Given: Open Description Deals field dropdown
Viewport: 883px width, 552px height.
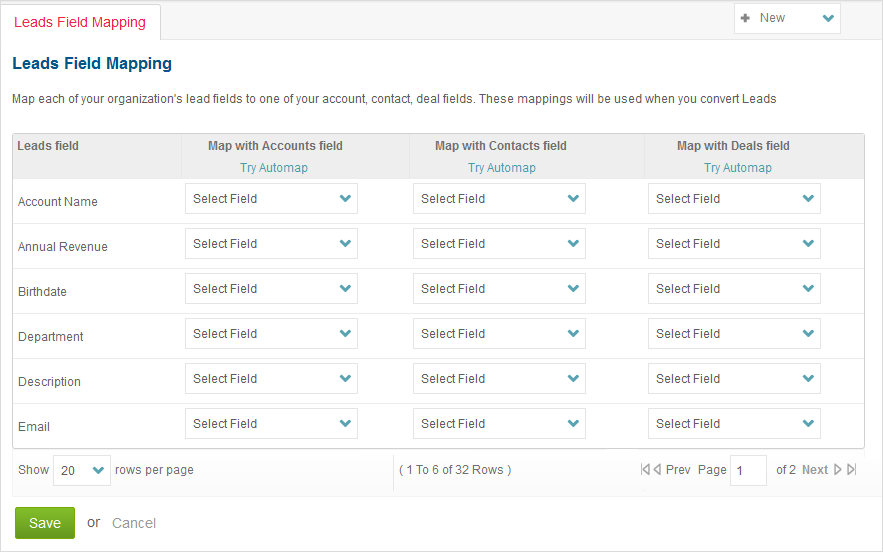Looking at the screenshot, I should pos(734,379).
